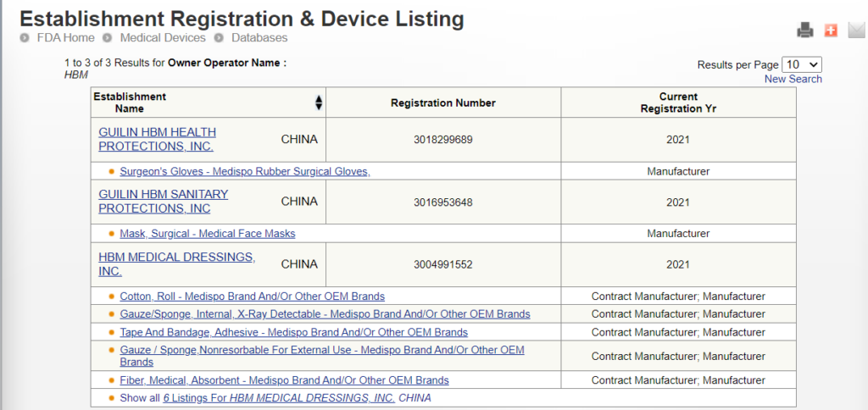The width and height of the screenshot is (868, 410).
Task: Click the New Search link
Action: tap(793, 79)
